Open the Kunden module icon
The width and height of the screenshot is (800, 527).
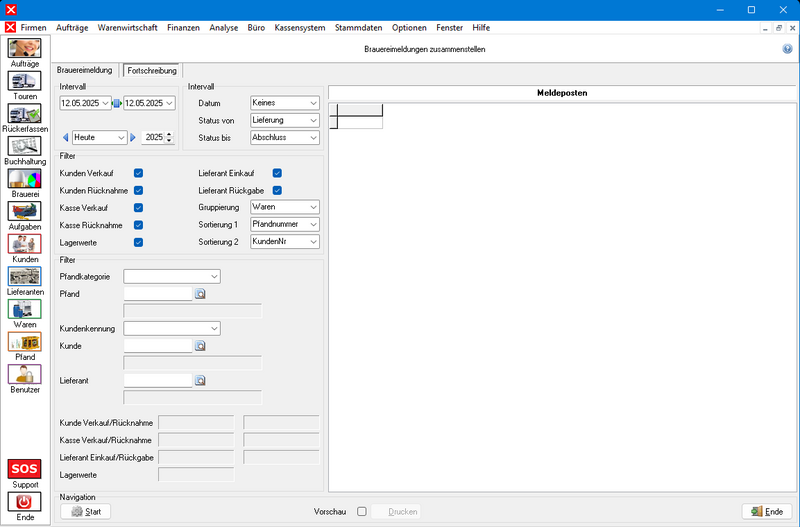25,244
